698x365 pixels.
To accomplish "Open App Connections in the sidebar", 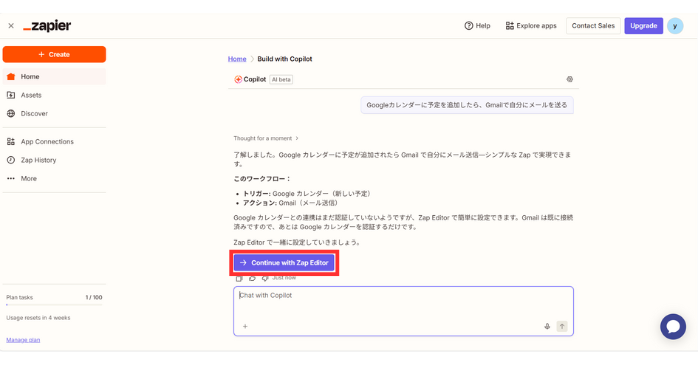I will (x=54, y=142).
